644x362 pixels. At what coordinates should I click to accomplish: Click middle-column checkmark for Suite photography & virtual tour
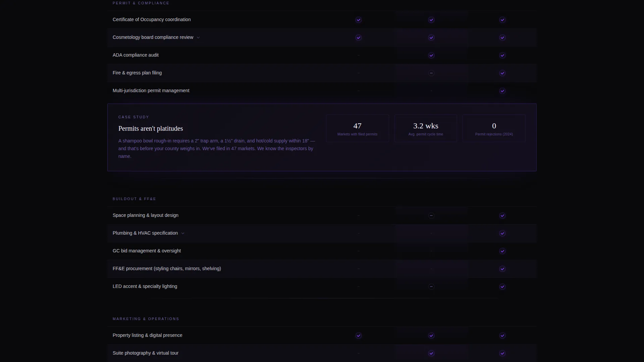[431, 353]
